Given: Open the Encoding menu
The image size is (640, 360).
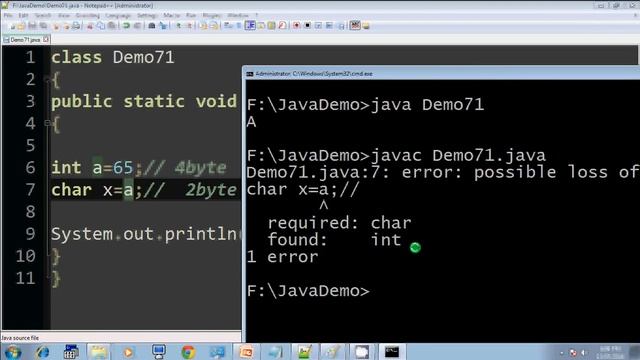Looking at the screenshot, I should (88, 16).
